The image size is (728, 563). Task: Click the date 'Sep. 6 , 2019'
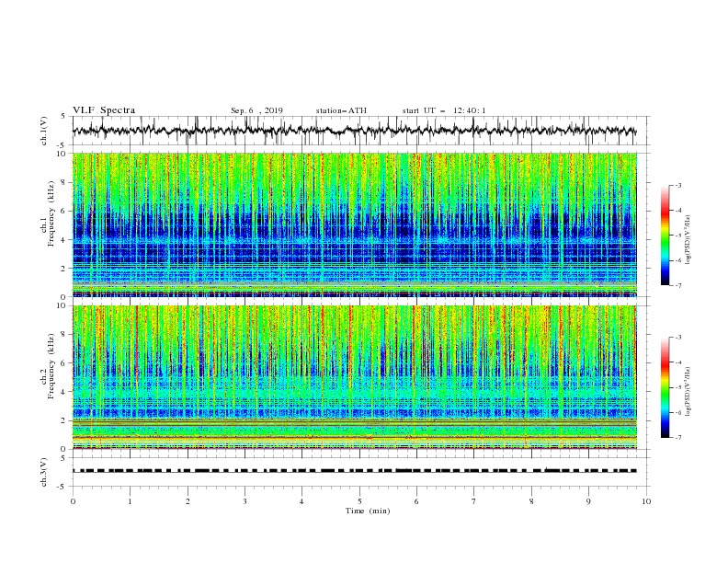click(256, 110)
